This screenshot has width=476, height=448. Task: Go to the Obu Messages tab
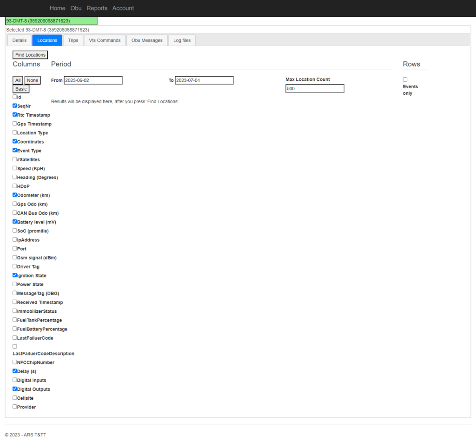(x=147, y=40)
